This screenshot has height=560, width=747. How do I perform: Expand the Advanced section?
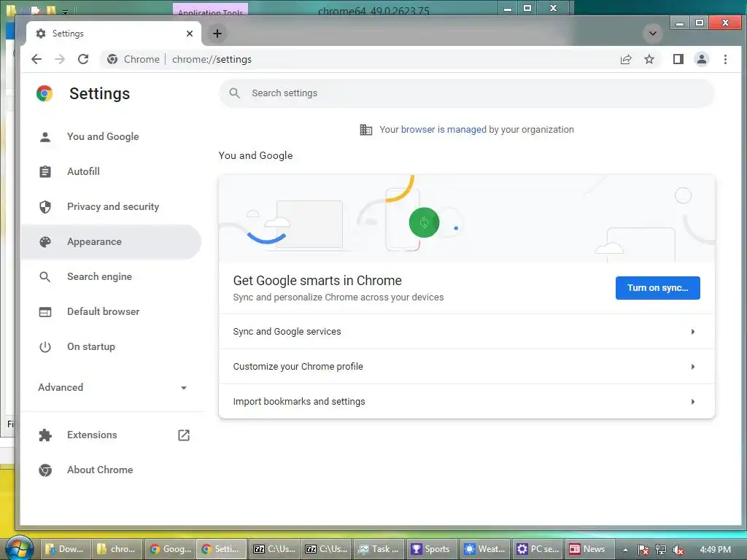(112, 388)
